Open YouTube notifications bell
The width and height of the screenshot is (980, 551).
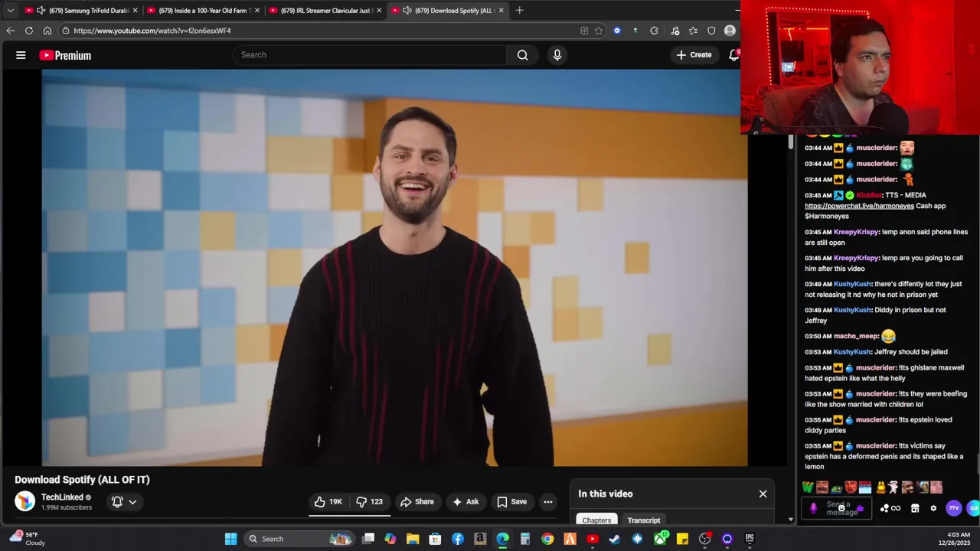pos(733,55)
